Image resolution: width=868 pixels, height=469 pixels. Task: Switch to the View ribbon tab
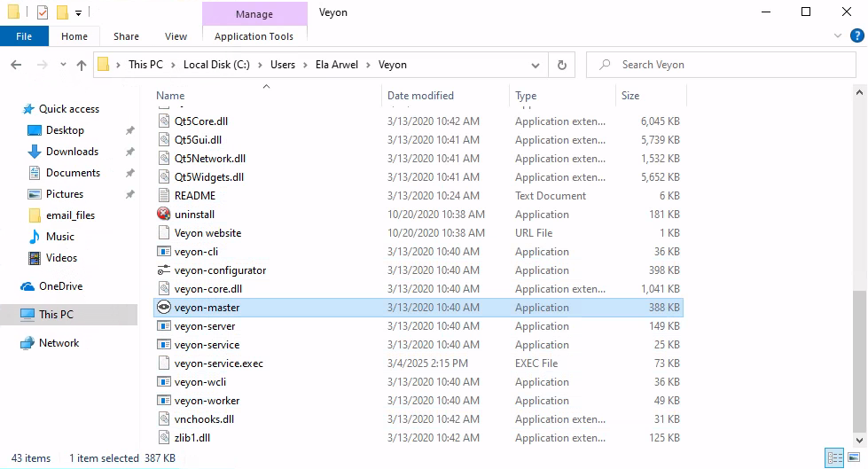(x=176, y=36)
